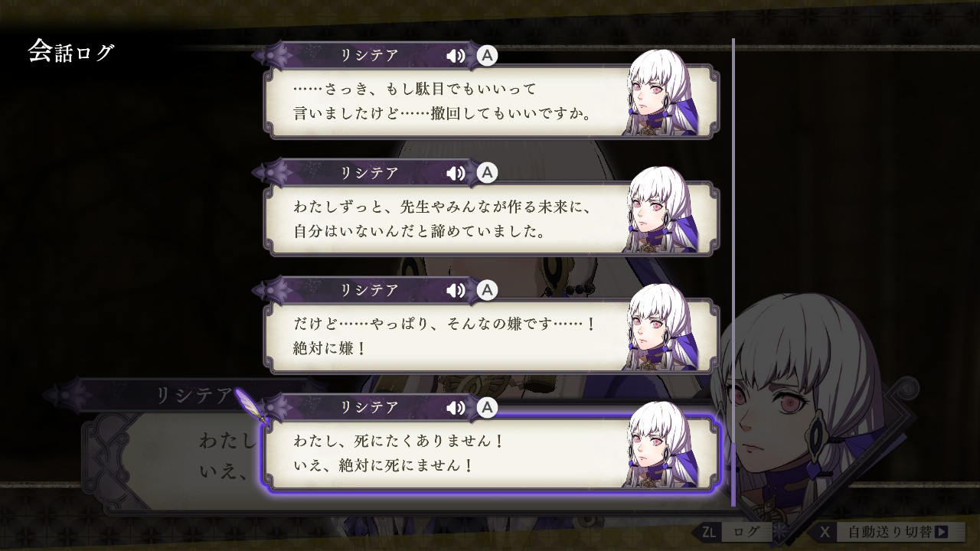Click Lysithea's portrait in the third entry
This screenshot has width=980, height=551.
(x=664, y=327)
